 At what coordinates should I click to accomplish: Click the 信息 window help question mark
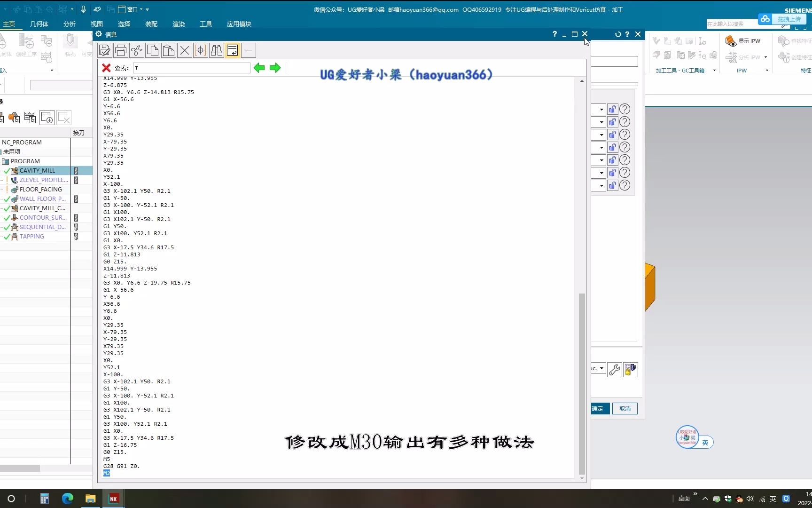click(x=554, y=34)
